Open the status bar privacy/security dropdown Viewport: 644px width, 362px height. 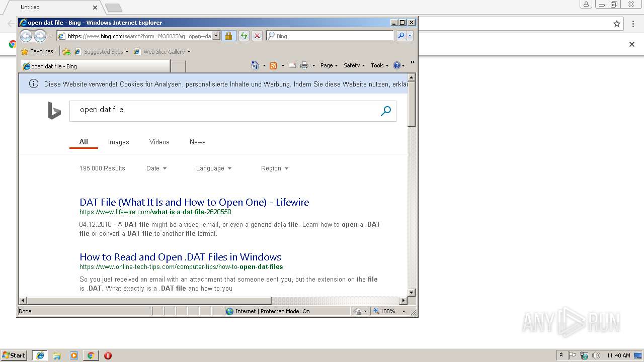click(x=360, y=311)
